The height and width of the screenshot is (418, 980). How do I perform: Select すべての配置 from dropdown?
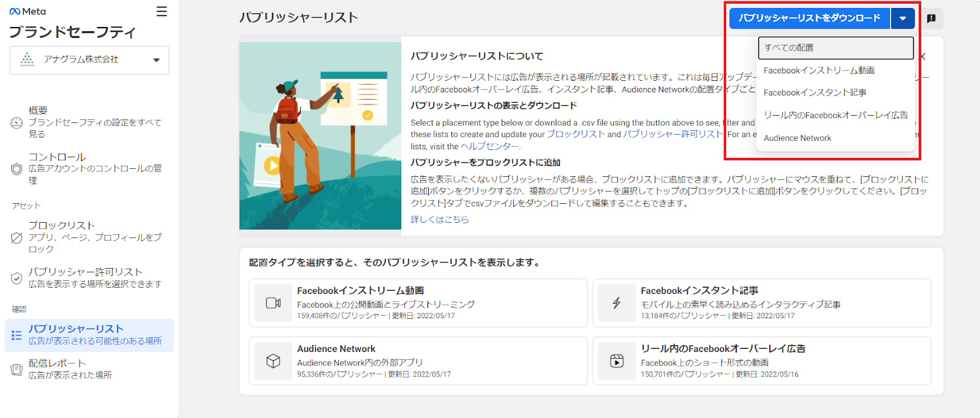(x=835, y=48)
